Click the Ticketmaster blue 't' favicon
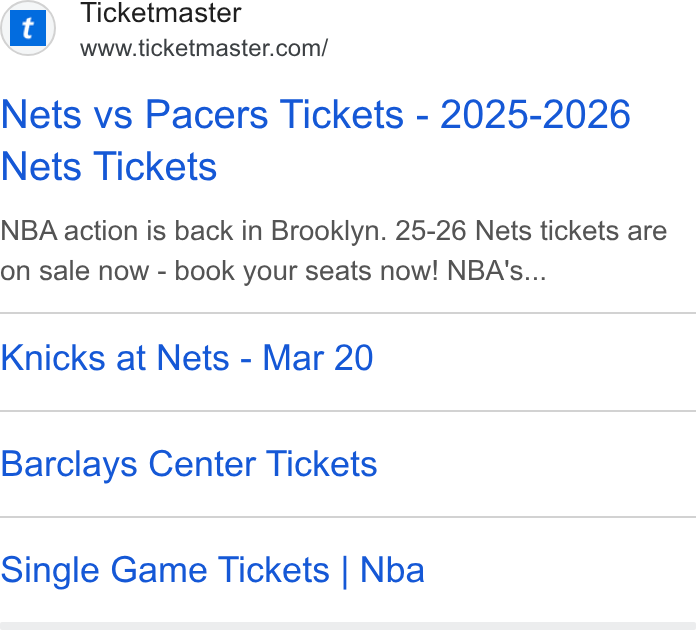The image size is (696, 630). pyautogui.click(x=28, y=28)
